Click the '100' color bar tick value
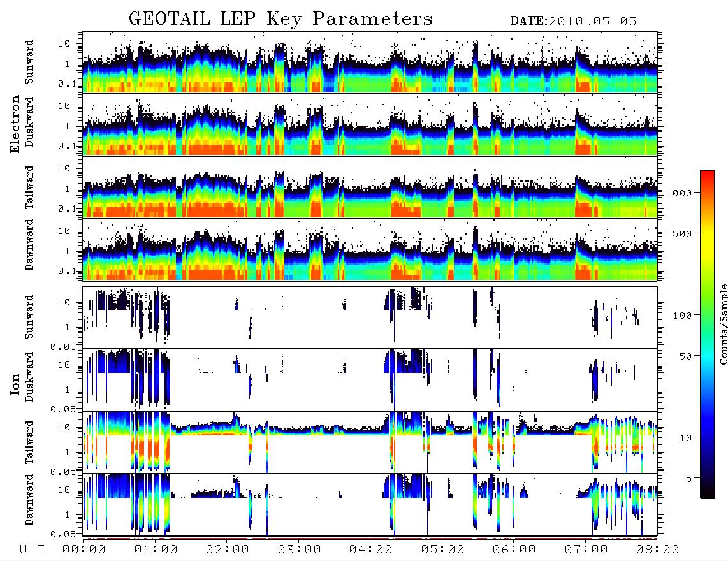This screenshot has height=561, width=728. coord(682,316)
